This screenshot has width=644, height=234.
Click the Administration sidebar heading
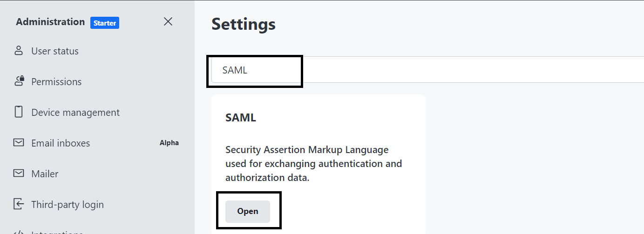[50, 22]
